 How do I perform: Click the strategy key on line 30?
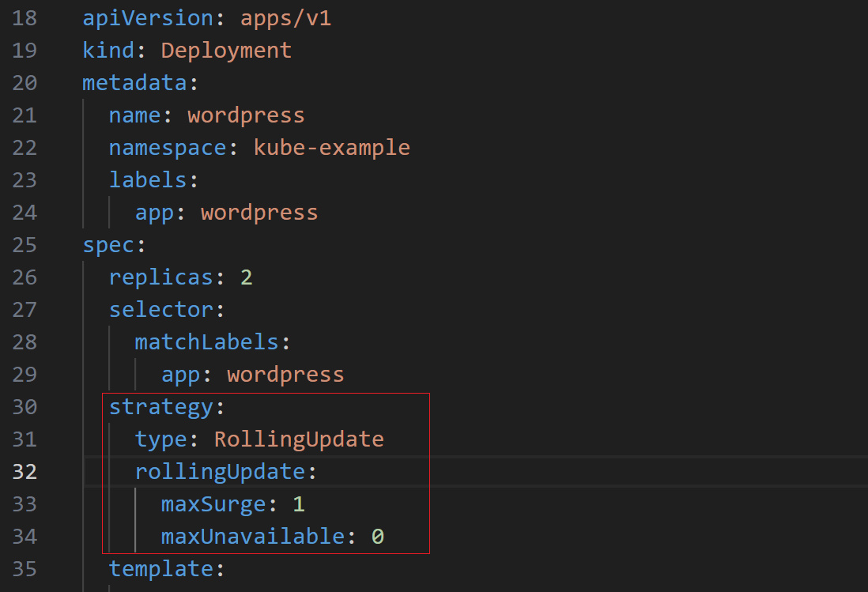tap(161, 408)
